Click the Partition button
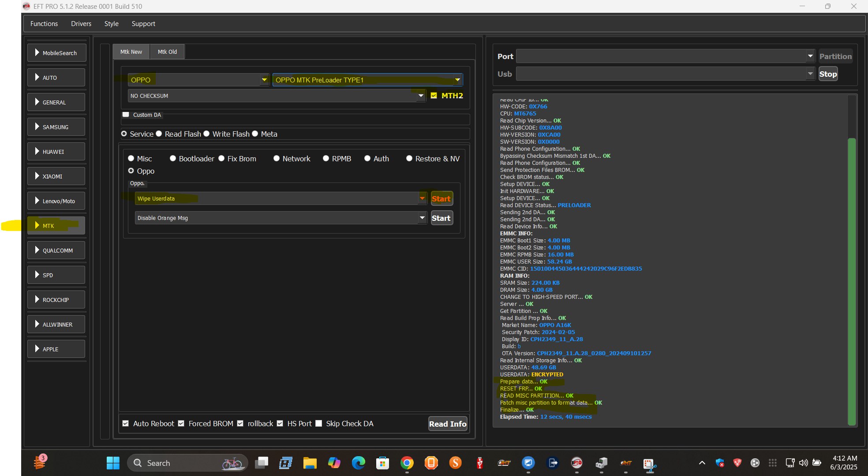 pos(835,56)
